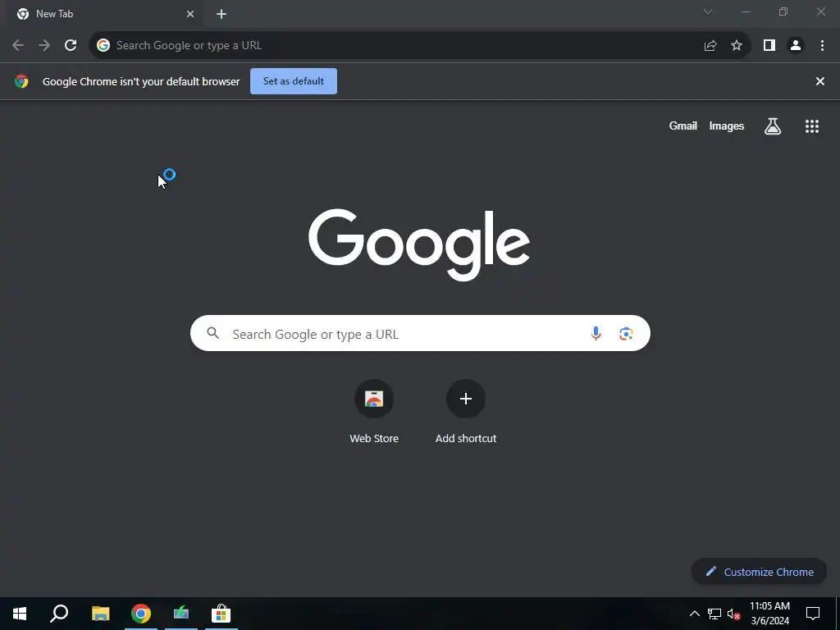Start voice search with the microphone icon
Viewport: 840px width, 630px height.
pyautogui.click(x=596, y=333)
